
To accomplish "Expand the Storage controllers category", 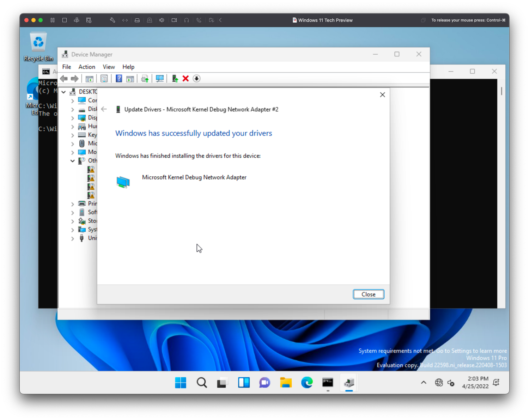I will (73, 221).
